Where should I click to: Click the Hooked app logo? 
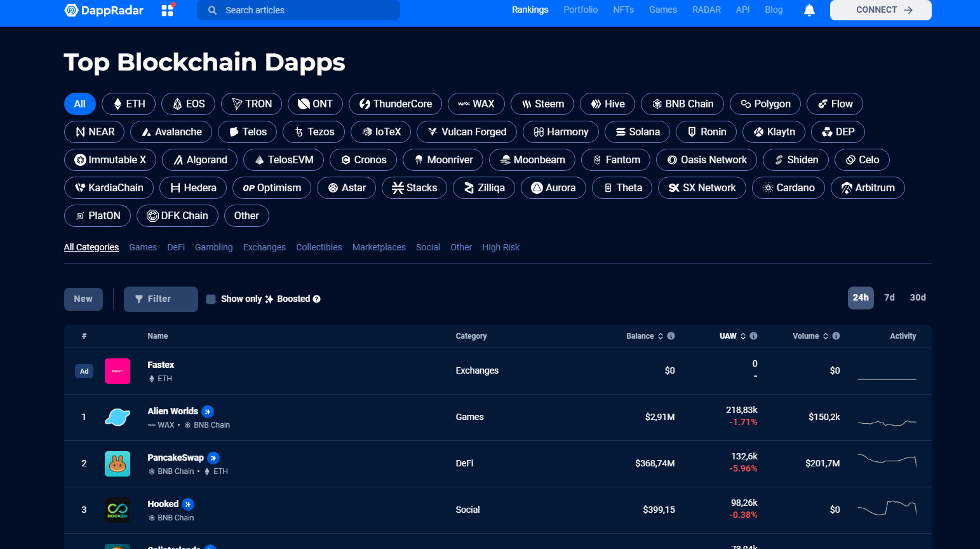[117, 510]
